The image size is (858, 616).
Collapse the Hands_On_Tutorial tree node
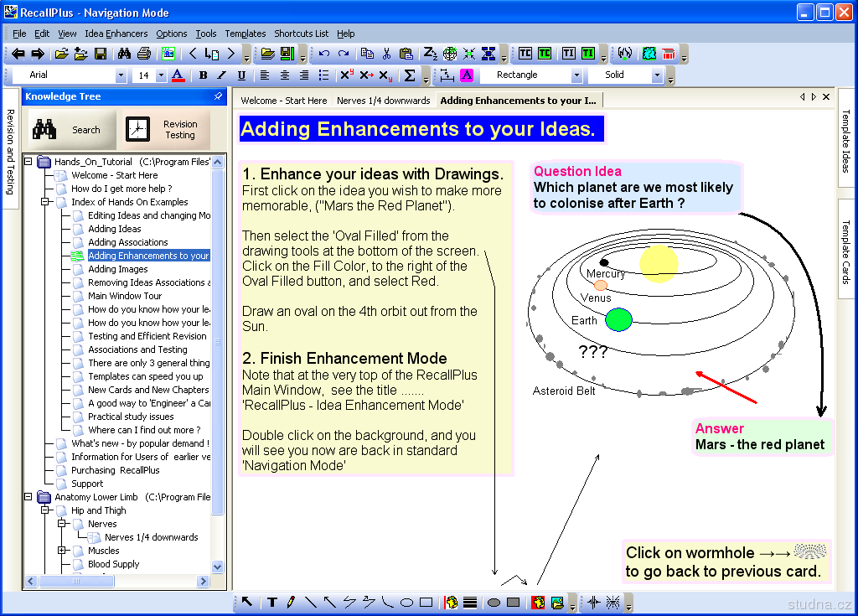[x=28, y=162]
